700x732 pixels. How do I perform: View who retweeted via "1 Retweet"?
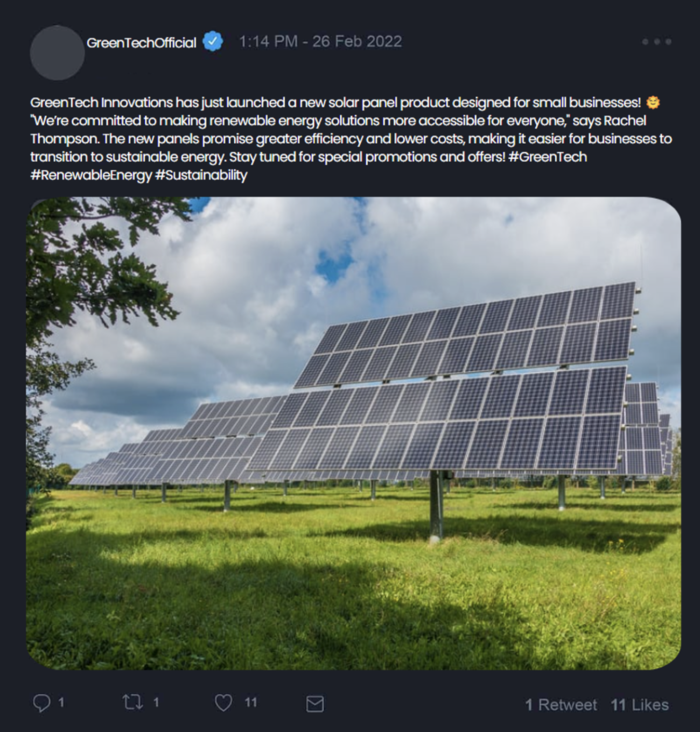[x=561, y=705]
